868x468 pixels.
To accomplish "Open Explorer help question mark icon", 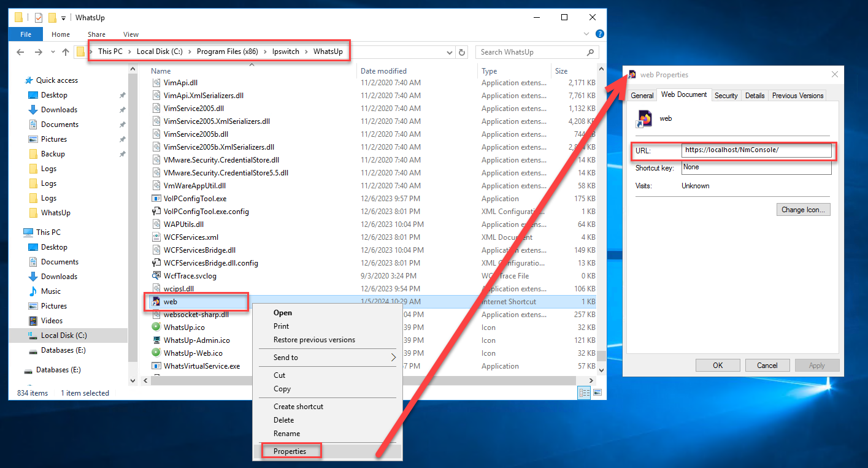I will pyautogui.click(x=600, y=34).
